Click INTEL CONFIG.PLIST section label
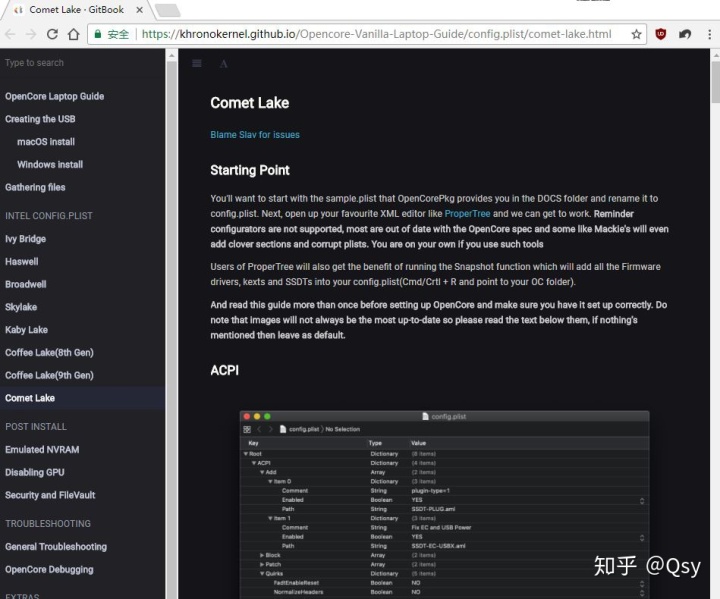The image size is (720, 599). point(49,216)
